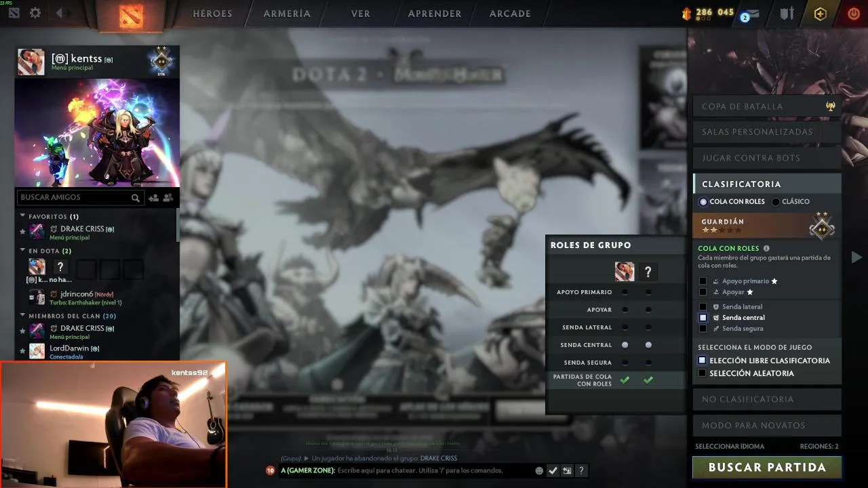Click the red power quit icon

tap(854, 13)
